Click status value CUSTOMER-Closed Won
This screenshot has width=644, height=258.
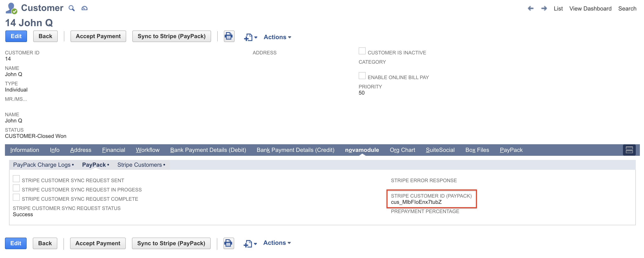point(35,136)
